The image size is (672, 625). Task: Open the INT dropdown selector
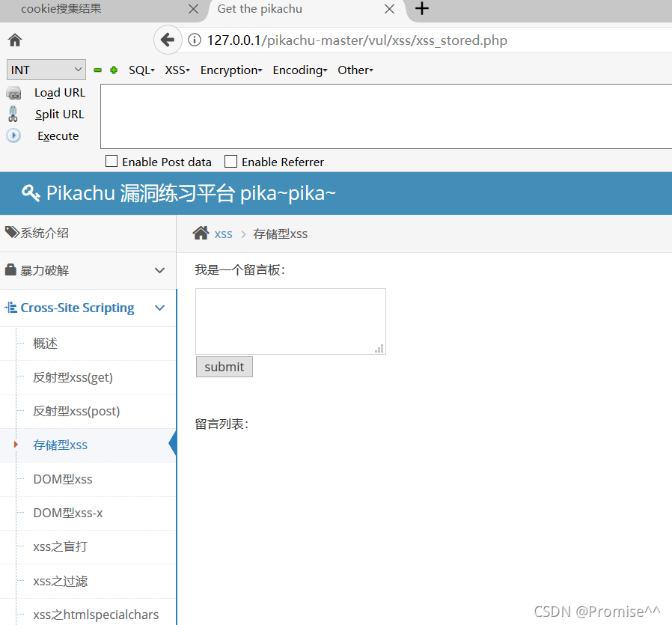(x=46, y=70)
